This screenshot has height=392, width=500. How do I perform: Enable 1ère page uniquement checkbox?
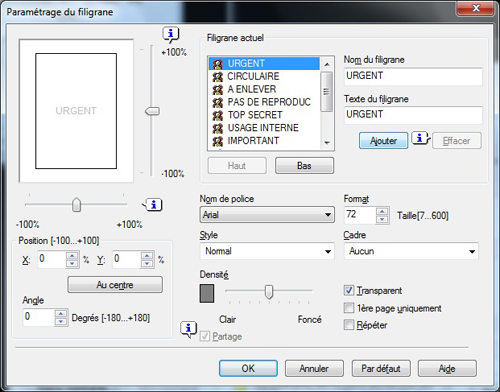(349, 308)
